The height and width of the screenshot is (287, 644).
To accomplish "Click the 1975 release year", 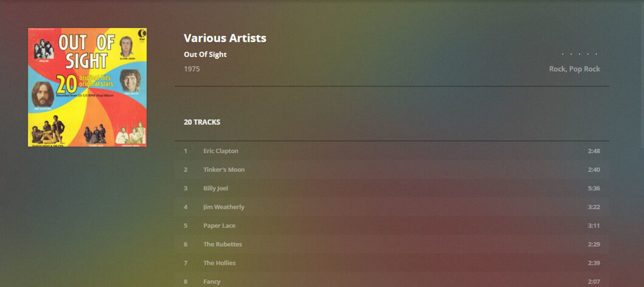I will pyautogui.click(x=192, y=69).
